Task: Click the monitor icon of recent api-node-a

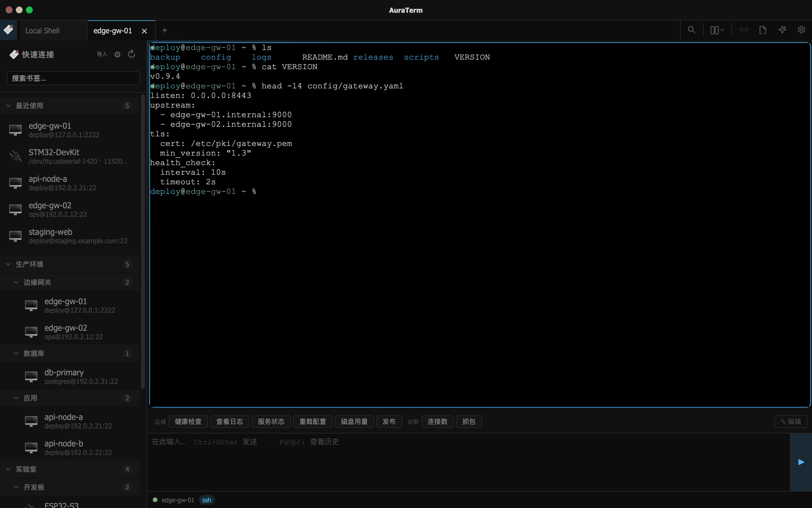Action: [x=15, y=183]
